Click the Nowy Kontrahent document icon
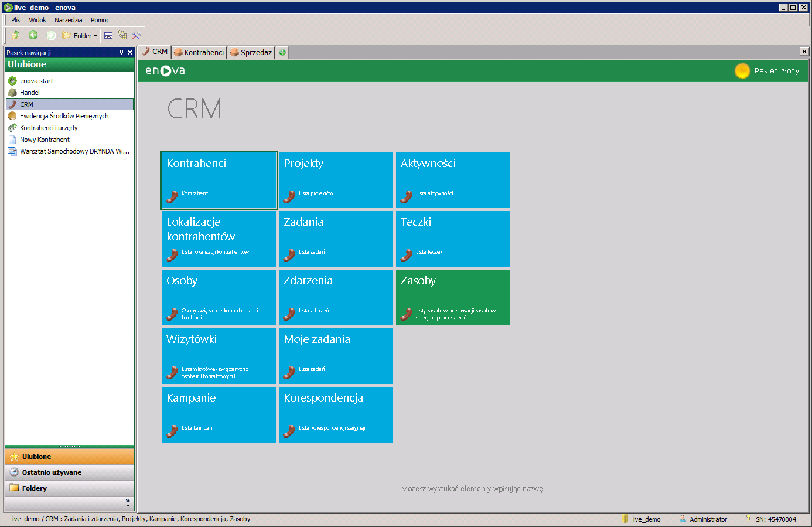Screen dimensions: 812x527 [12, 140]
